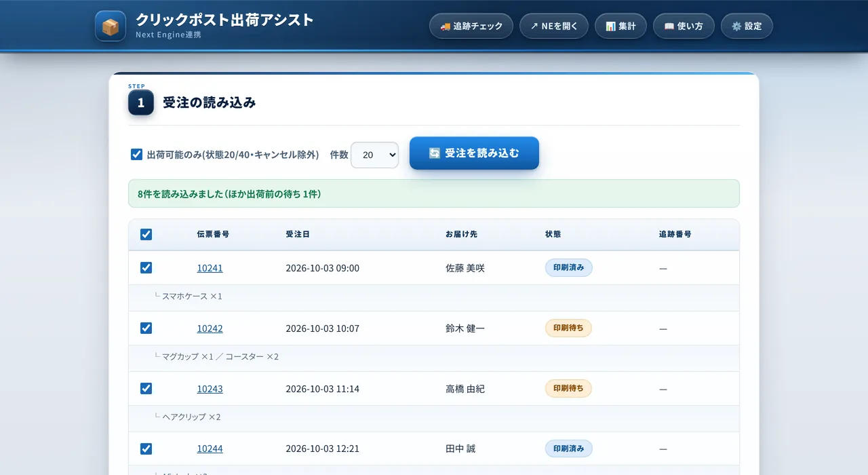The height and width of the screenshot is (475, 868).
Task: Uncheck the checkbox for order 10244
Action: (146, 449)
